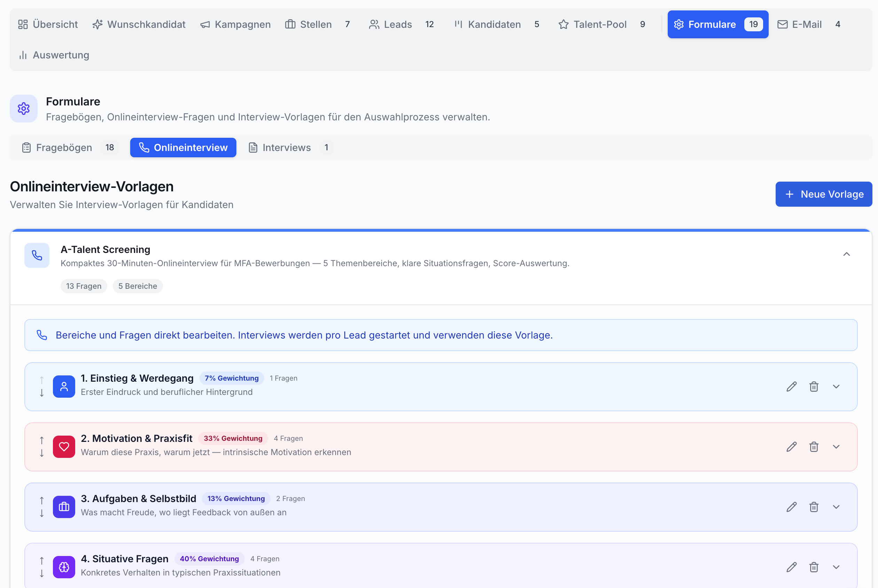This screenshot has width=878, height=588.
Task: Move Aufgaben & Selbstbild section down
Action: (42, 514)
